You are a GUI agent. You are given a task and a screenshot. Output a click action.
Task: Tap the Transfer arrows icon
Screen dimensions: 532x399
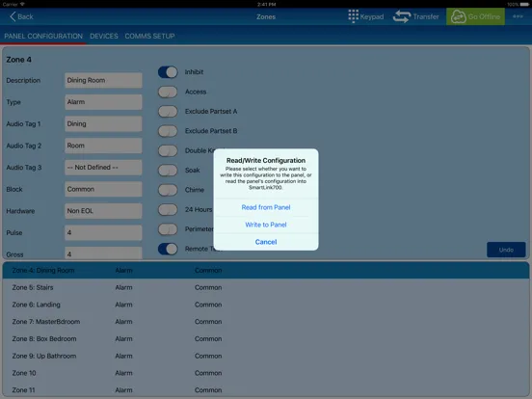[x=401, y=16]
